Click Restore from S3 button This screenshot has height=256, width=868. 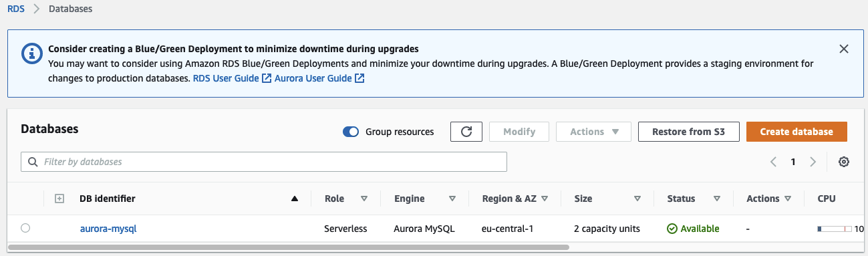click(x=688, y=132)
